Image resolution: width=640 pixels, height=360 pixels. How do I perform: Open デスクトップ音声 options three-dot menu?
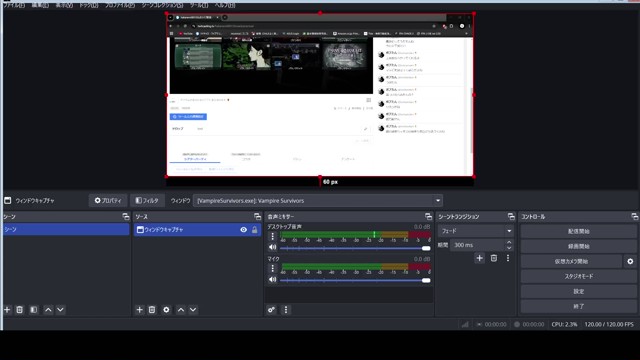tap(273, 236)
